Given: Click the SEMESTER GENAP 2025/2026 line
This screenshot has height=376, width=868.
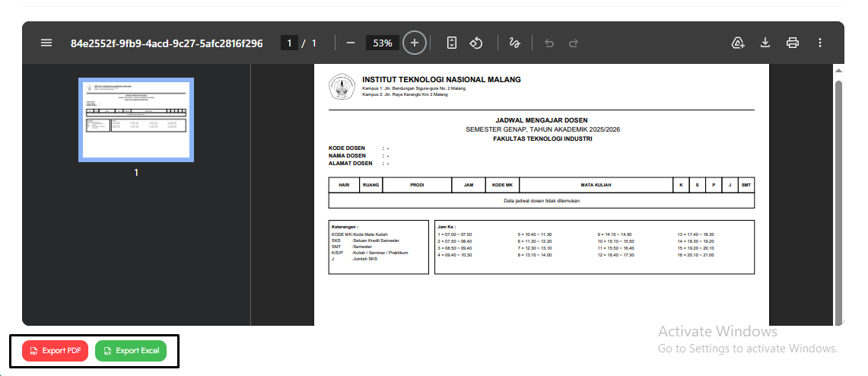Looking at the screenshot, I should click(x=542, y=129).
